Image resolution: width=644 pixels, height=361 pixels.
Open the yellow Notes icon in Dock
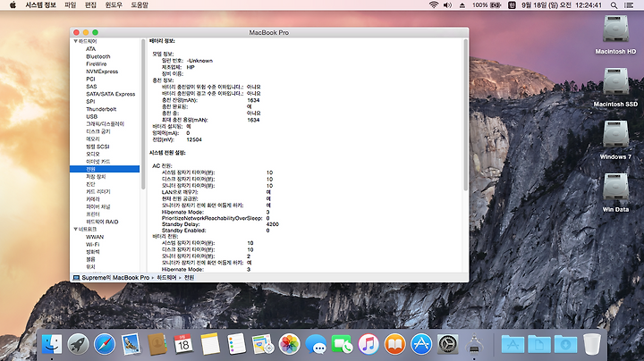tap(210, 344)
